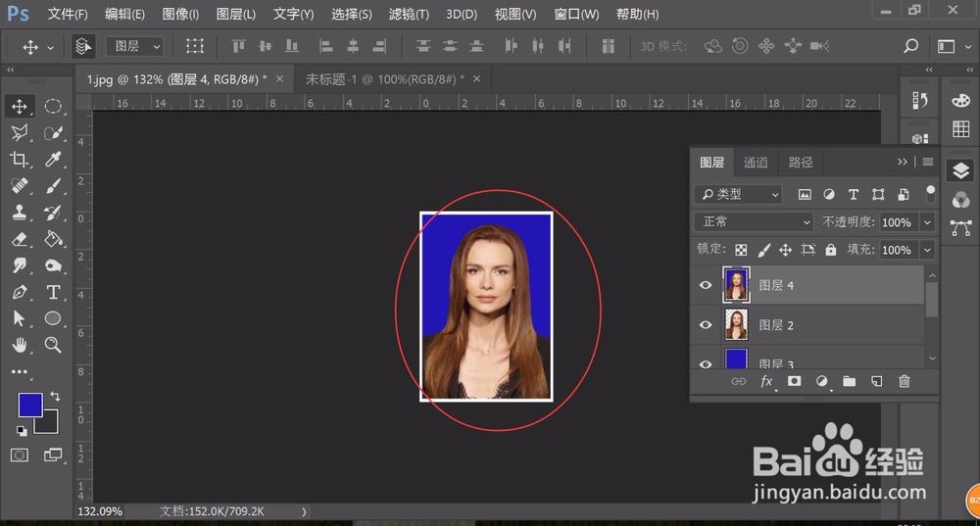The height and width of the screenshot is (526, 980).
Task: Click the blue foreground color swatch
Action: click(29, 405)
